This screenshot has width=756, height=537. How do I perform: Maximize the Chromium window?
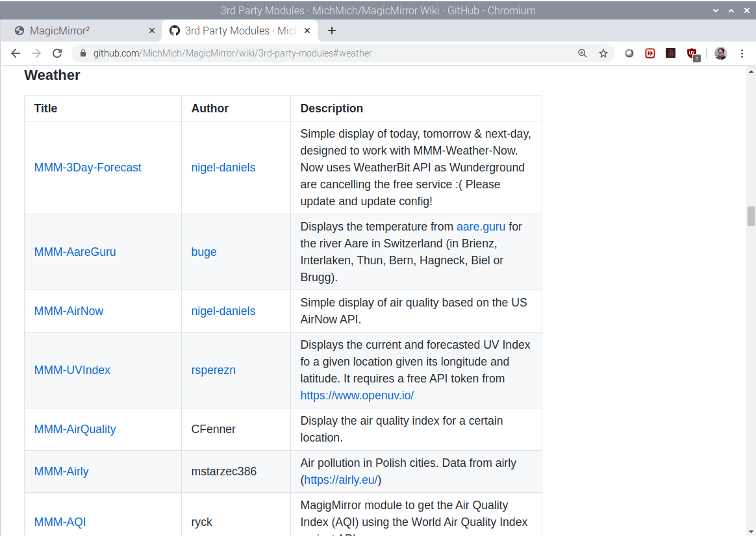[731, 10]
